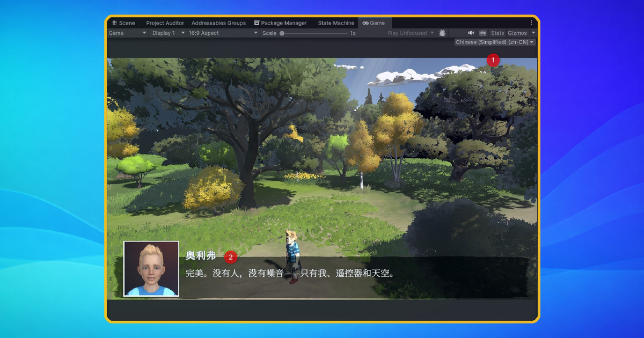
Task: Open the Game view mode dropdown
Action: pyautogui.click(x=127, y=33)
